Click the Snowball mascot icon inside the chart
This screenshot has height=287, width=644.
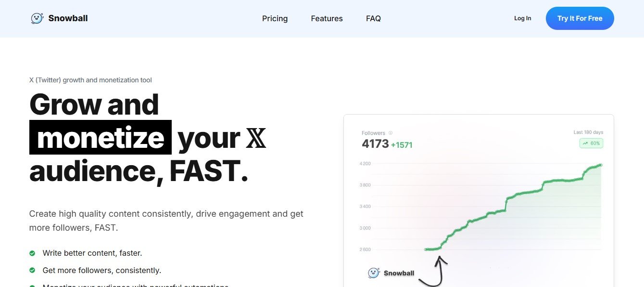click(x=374, y=273)
